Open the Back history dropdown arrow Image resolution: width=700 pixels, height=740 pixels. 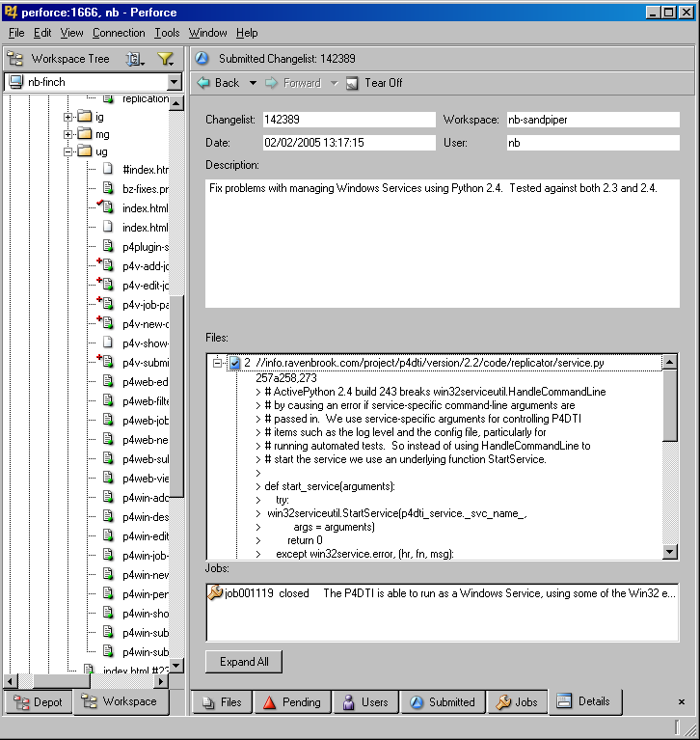tap(253, 83)
